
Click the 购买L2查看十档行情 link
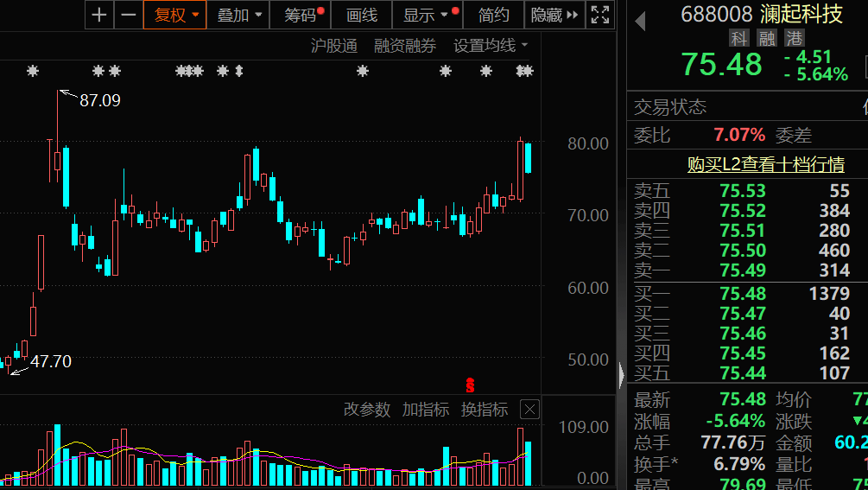(765, 164)
